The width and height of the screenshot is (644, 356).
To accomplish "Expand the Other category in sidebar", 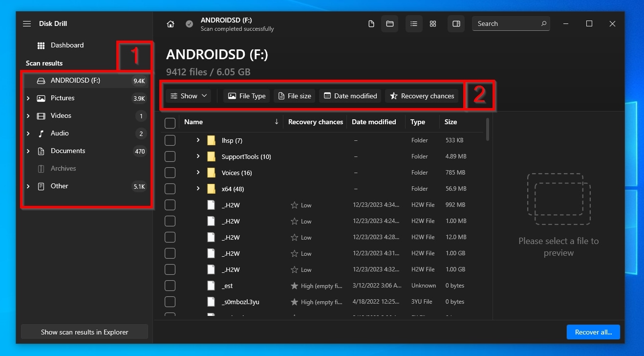I will 28,186.
